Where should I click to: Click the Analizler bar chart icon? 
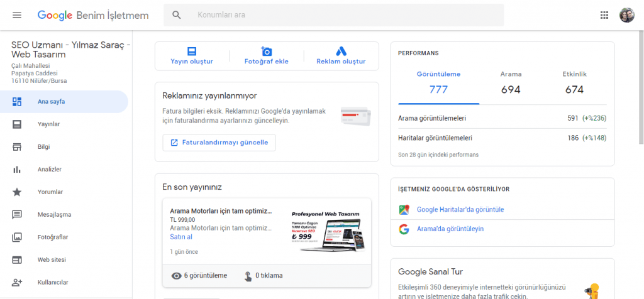point(17,170)
